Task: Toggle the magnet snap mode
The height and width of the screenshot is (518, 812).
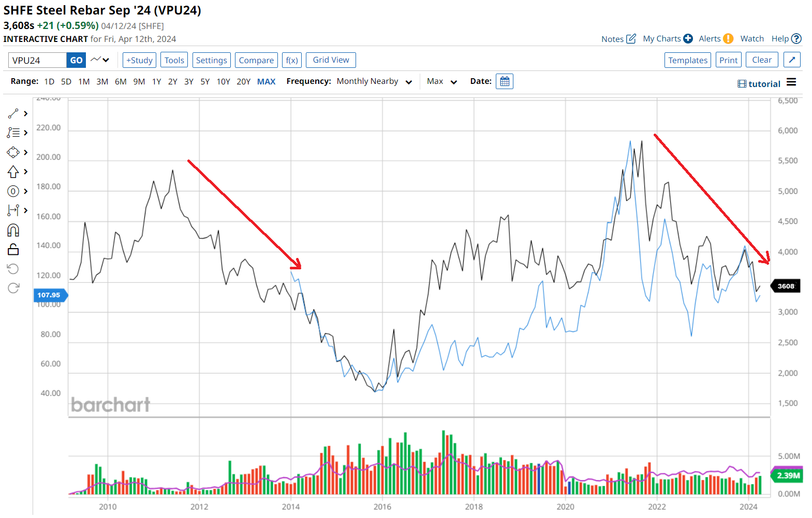Action: (13, 230)
